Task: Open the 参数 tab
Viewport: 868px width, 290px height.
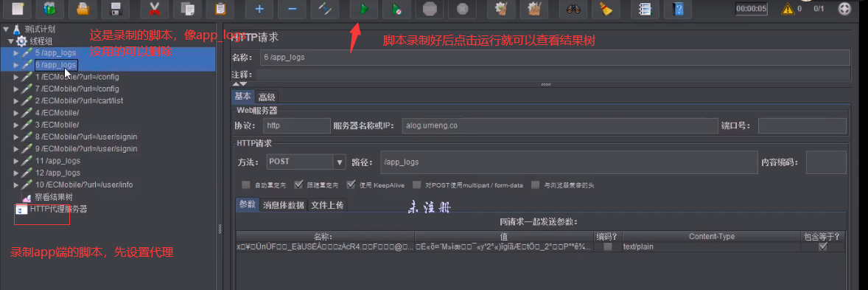Action: point(248,204)
